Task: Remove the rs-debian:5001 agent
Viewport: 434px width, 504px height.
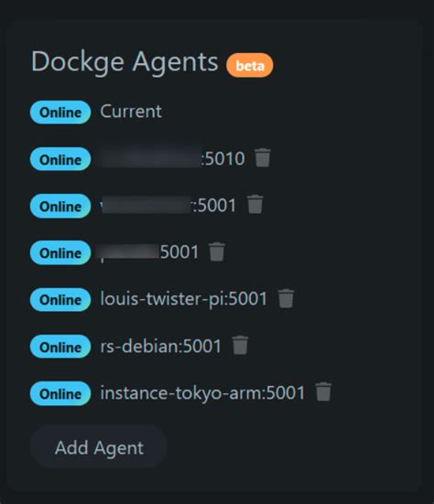Action: [240, 345]
